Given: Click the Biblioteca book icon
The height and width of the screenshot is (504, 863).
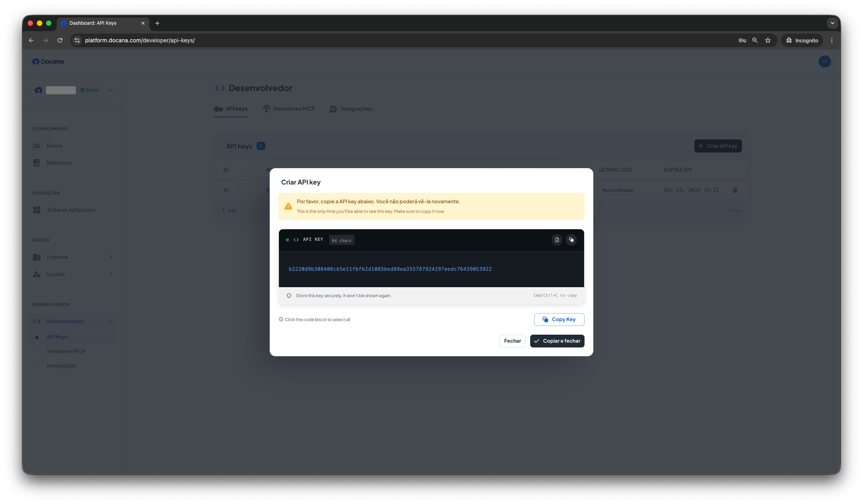Looking at the screenshot, I should click(36, 163).
